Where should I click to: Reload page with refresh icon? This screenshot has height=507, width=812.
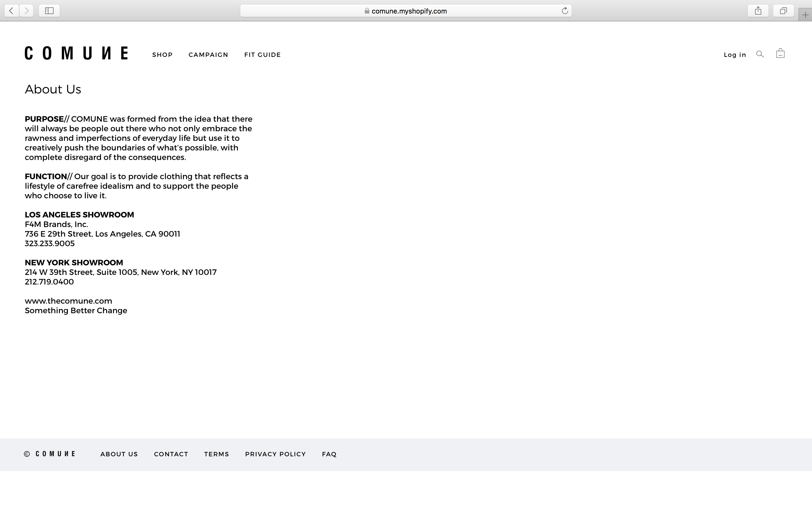(x=565, y=11)
